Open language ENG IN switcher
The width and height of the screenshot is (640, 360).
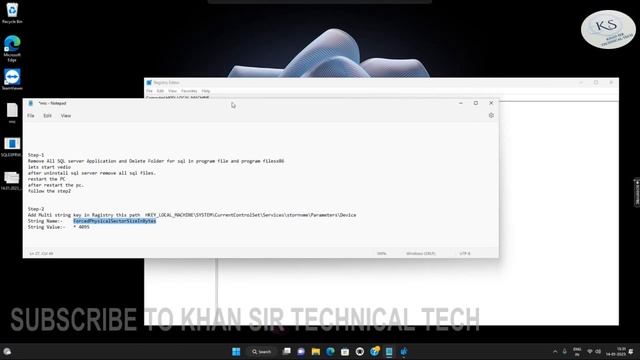tap(577, 351)
